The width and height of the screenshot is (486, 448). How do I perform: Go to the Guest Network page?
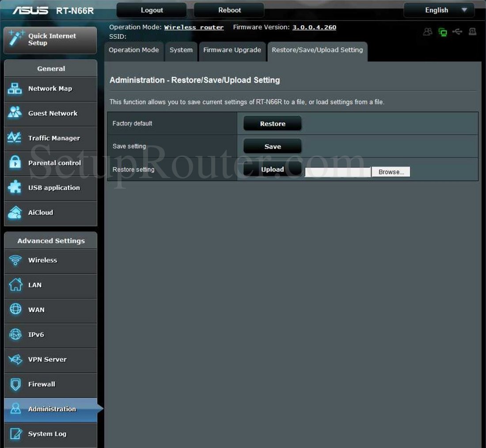tap(50, 114)
